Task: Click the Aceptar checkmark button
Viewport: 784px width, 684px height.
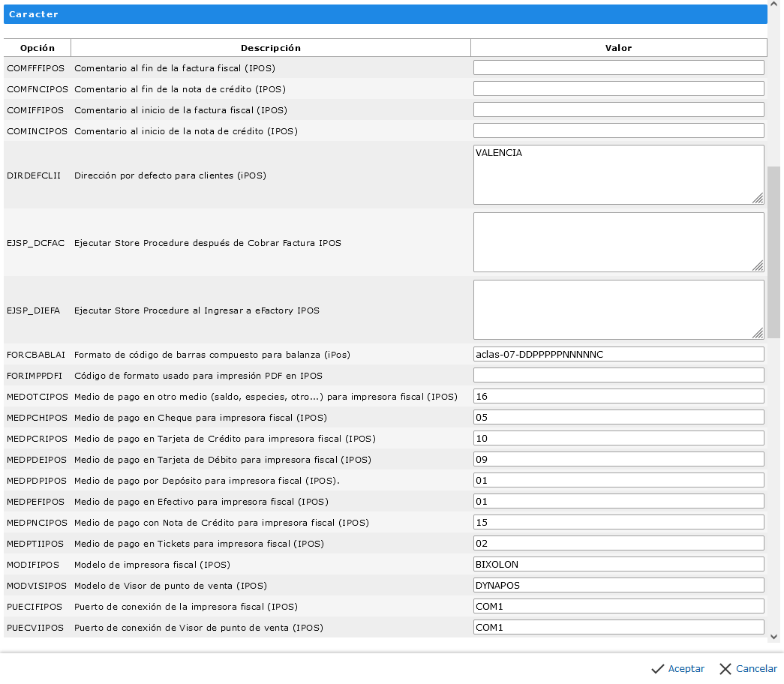Action: coord(677,668)
